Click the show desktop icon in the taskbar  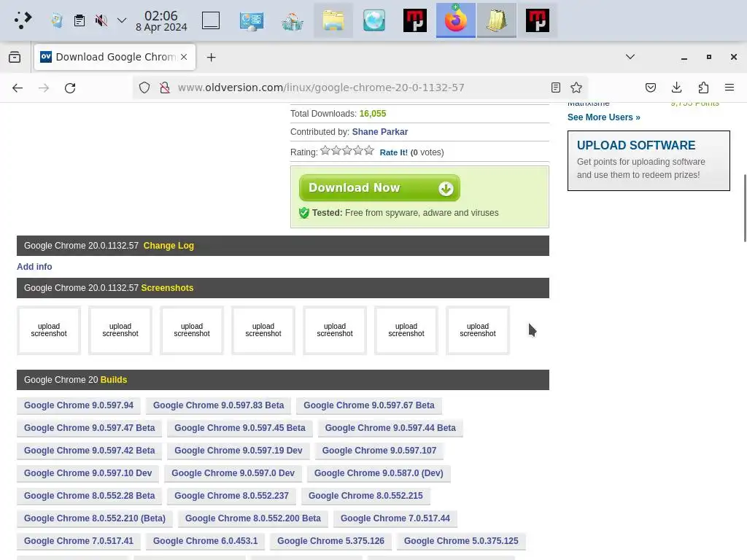pyautogui.click(x=211, y=20)
